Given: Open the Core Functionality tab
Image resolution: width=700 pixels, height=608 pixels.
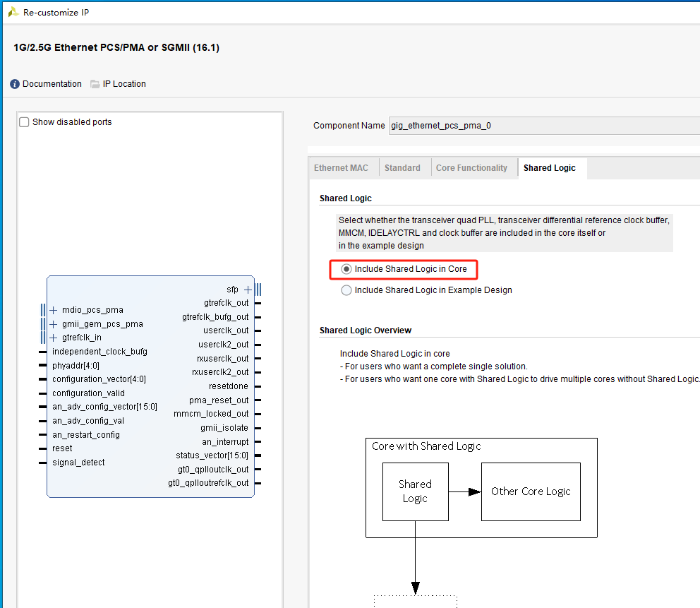Looking at the screenshot, I should coord(471,168).
